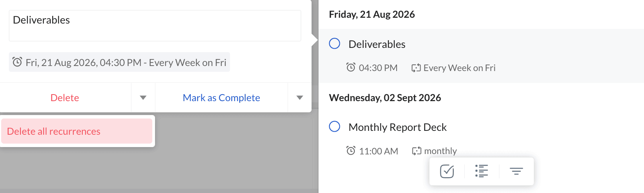Open the list view icon in toolbar
Screen dimensions: 644x193
[x=482, y=171]
